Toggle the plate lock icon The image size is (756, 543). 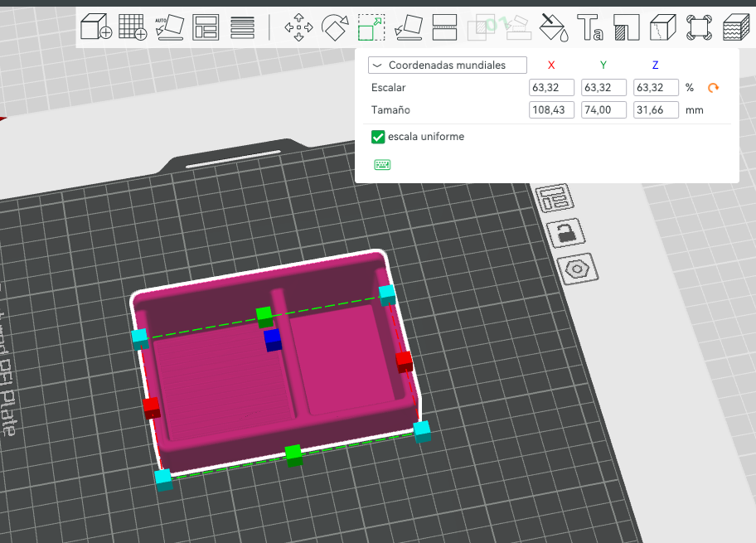coord(566,233)
